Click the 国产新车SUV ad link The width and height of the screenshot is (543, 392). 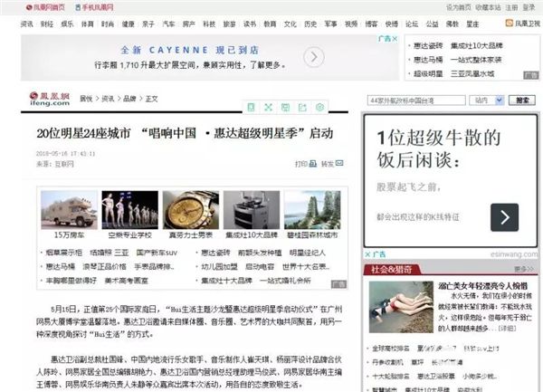pos(157,253)
